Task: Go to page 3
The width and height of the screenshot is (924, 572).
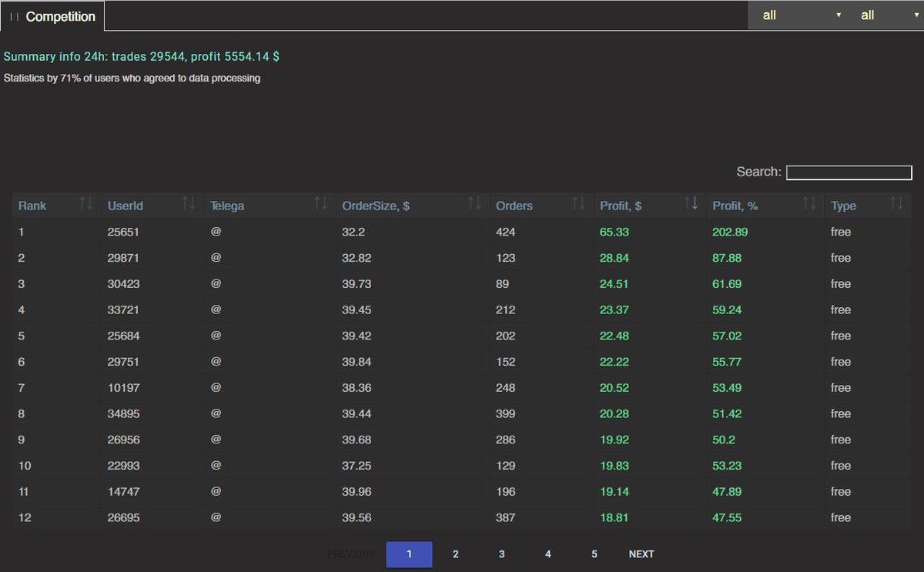Action: click(502, 554)
